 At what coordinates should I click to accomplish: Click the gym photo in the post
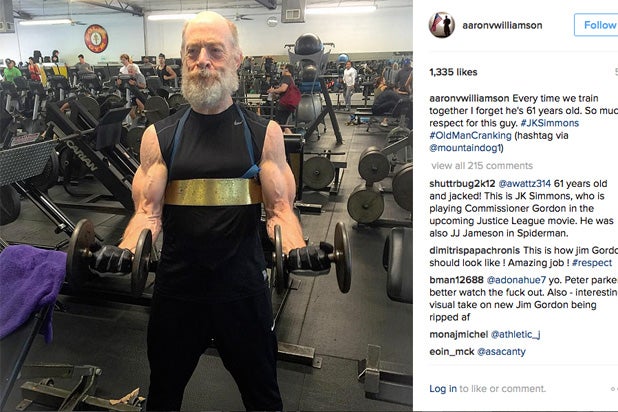pyautogui.click(x=206, y=206)
